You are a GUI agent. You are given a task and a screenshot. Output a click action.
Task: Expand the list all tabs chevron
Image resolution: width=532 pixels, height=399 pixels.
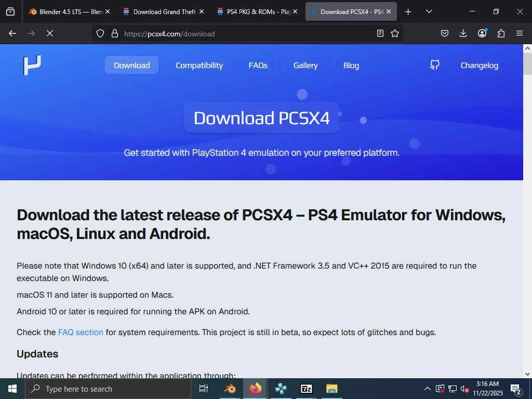tap(429, 11)
